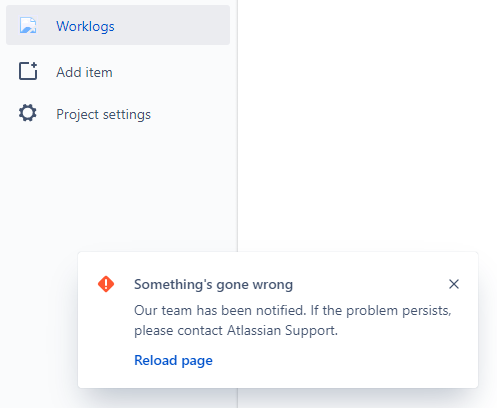This screenshot has height=408, width=497.
Task: Click blank area right of Reload page link
Action: tap(333, 361)
